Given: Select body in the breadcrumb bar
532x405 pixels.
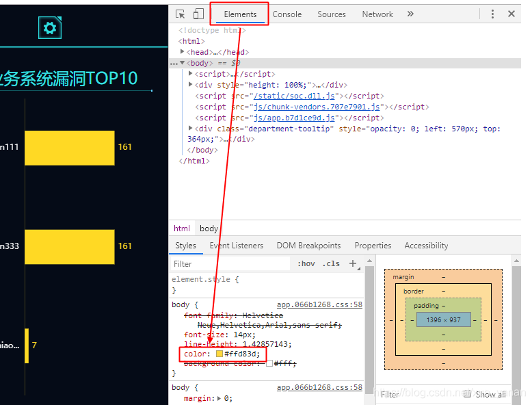Looking at the screenshot, I should coord(209,228).
